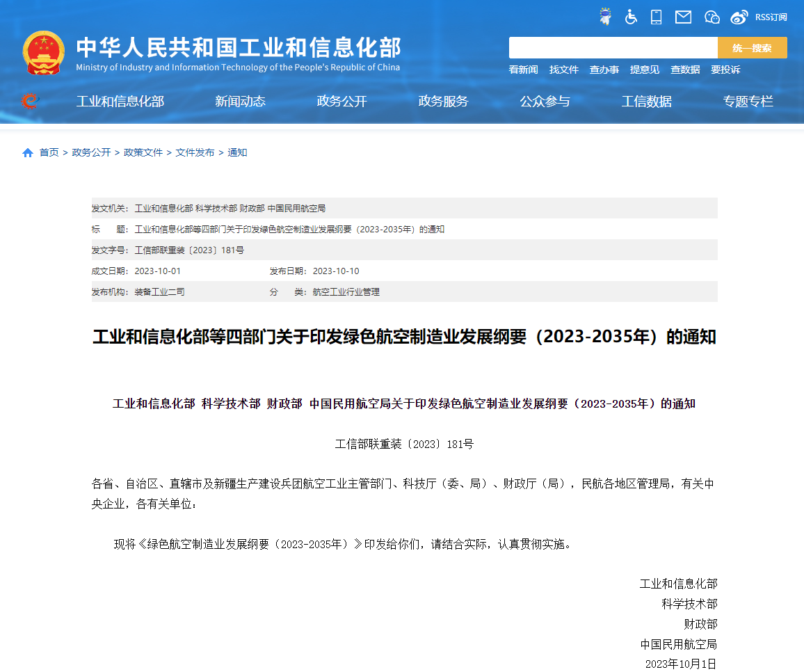Click the large bold article headline

point(404,337)
